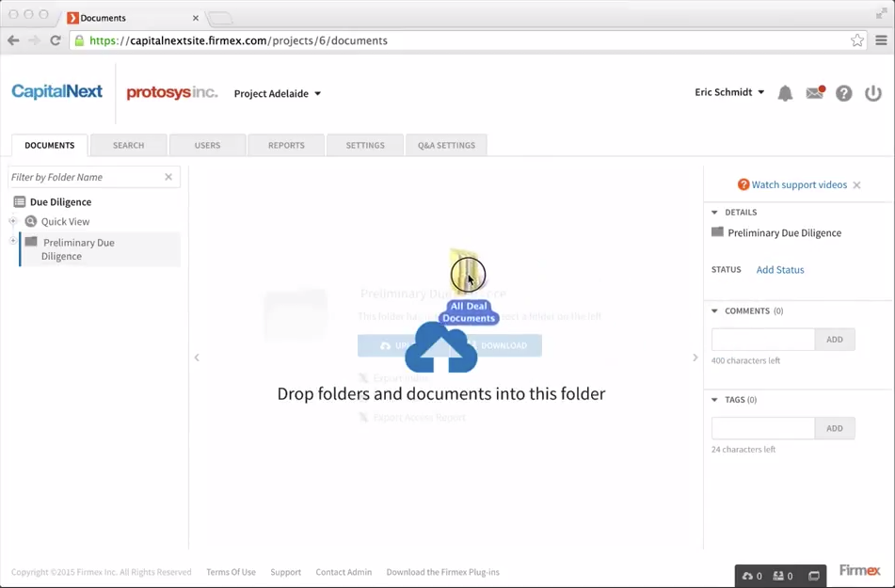Close the Documents browser tab
This screenshot has height=588, width=895.
pyautogui.click(x=195, y=18)
